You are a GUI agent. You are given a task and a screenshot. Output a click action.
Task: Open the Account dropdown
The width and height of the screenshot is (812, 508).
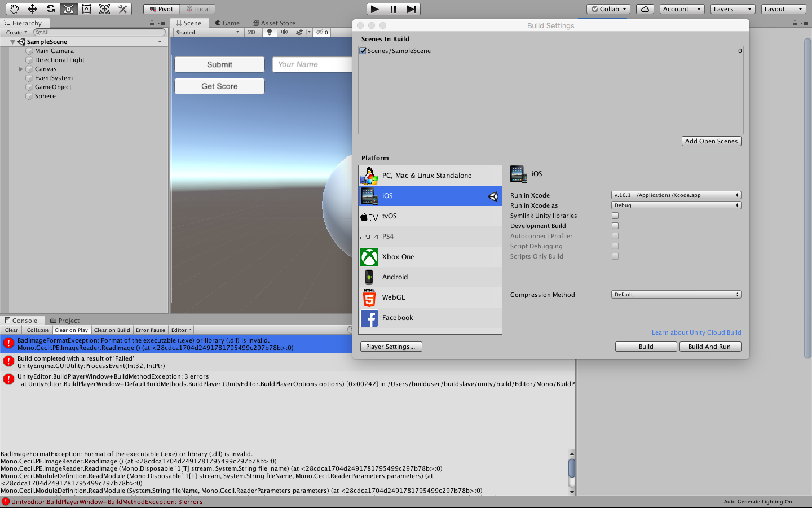point(682,9)
